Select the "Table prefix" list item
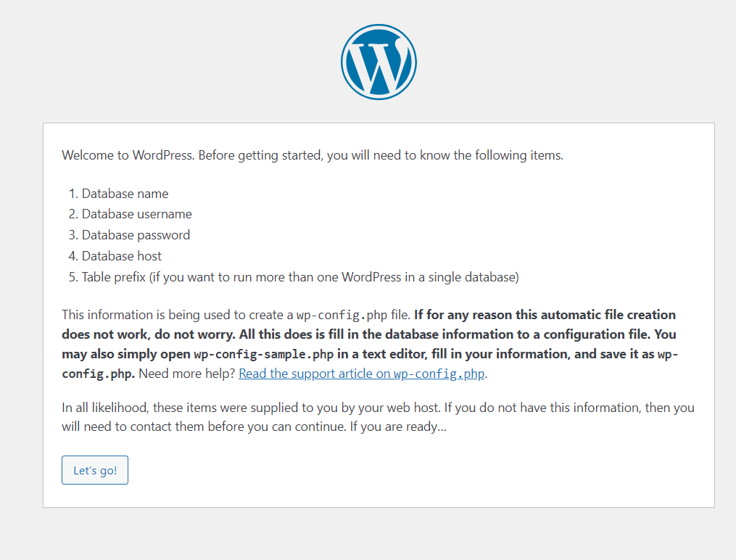This screenshot has width=736, height=560. (300, 277)
